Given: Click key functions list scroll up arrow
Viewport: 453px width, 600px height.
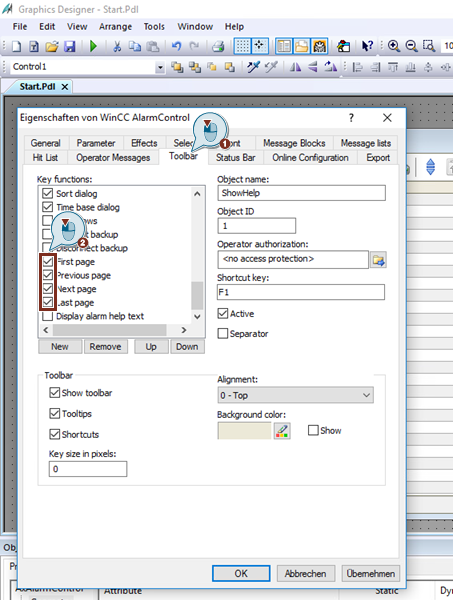Looking at the screenshot, I should pyautogui.click(x=197, y=194).
